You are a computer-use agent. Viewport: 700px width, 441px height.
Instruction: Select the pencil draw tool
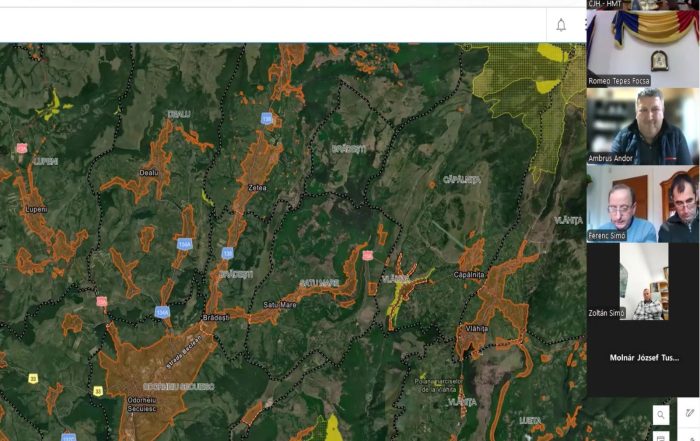click(688, 414)
